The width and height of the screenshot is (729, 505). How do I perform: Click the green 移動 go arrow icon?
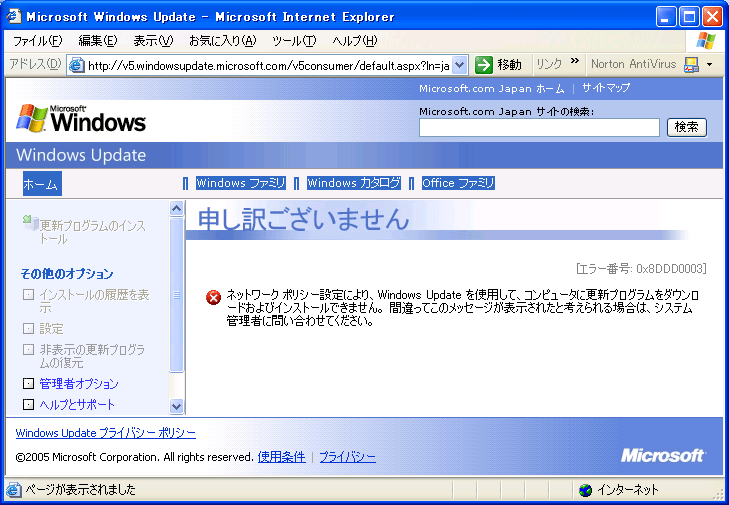(484, 65)
